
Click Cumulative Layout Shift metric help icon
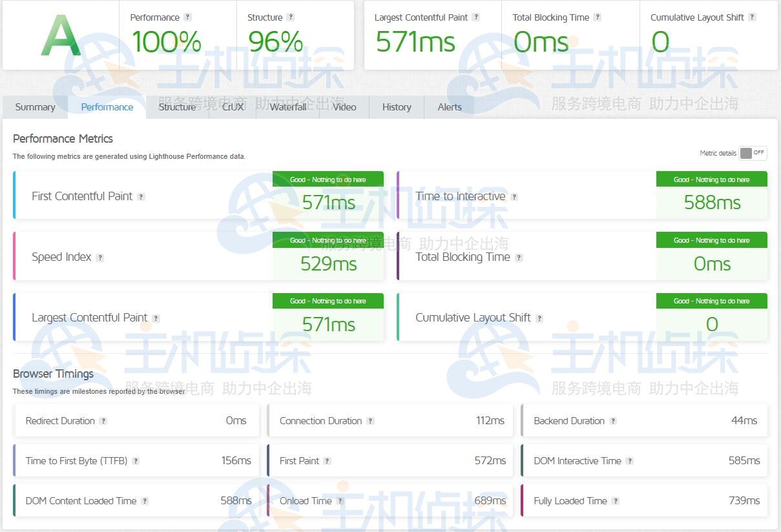[539, 318]
